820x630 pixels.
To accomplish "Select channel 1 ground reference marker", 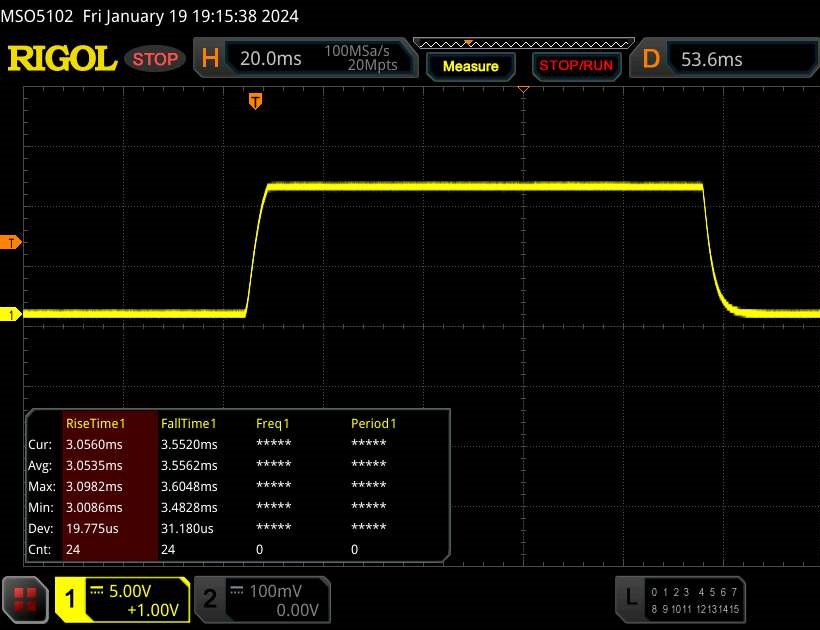I will pyautogui.click(x=10, y=315).
